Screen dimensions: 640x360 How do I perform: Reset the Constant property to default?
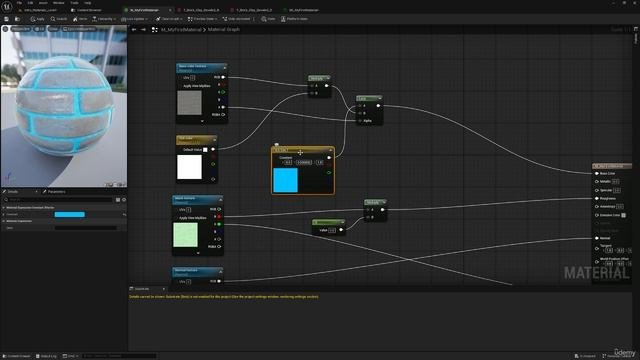pos(124,214)
